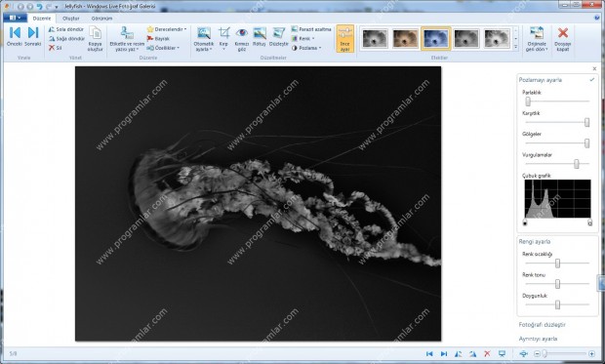Open the Özellikler dropdown

[163, 48]
